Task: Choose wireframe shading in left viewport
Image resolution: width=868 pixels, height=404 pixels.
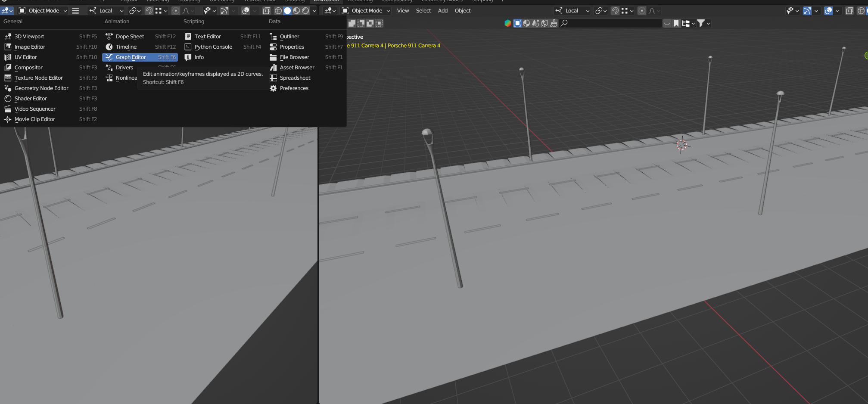Action: 278,11
